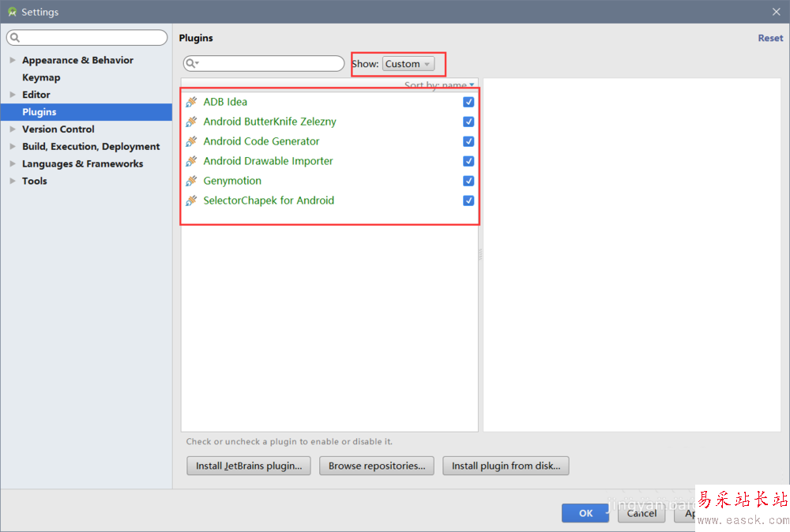Screen dimensions: 790x532
Task: Select Android Drawable Importer plugin name
Action: coord(268,161)
